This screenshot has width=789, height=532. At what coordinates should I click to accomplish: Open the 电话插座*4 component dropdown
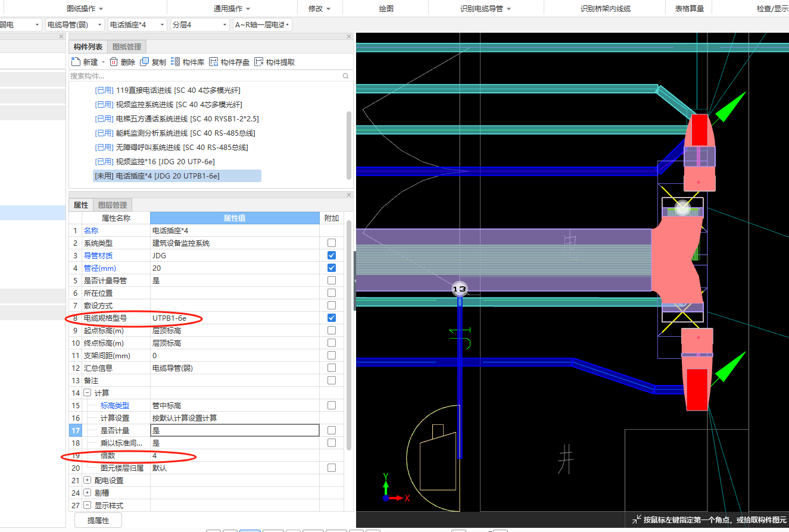[137, 25]
